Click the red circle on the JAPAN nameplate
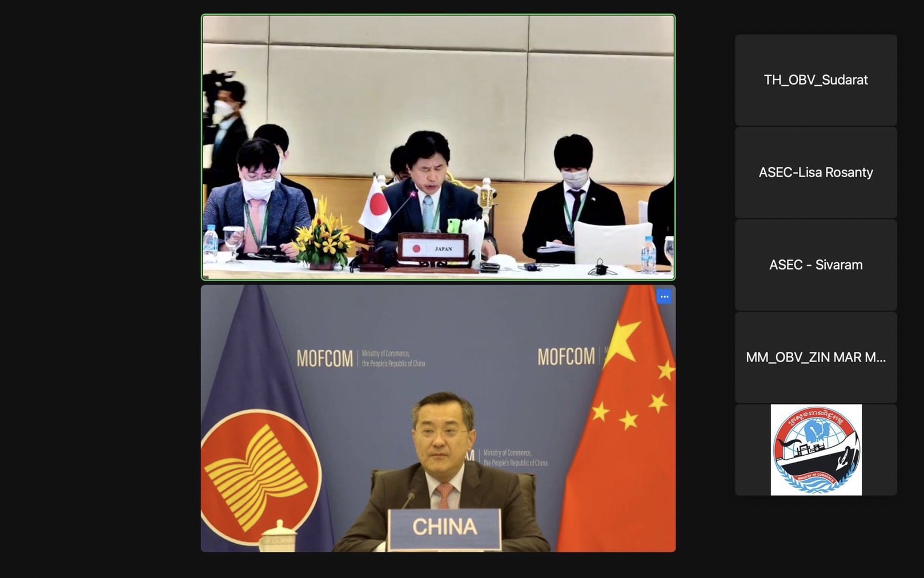Image resolution: width=924 pixels, height=578 pixels. tap(416, 249)
